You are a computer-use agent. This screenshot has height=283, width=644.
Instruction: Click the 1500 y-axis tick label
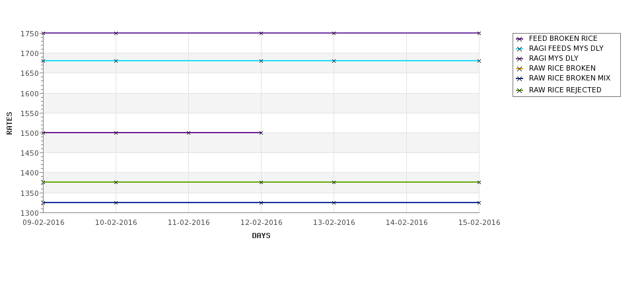[30, 133]
